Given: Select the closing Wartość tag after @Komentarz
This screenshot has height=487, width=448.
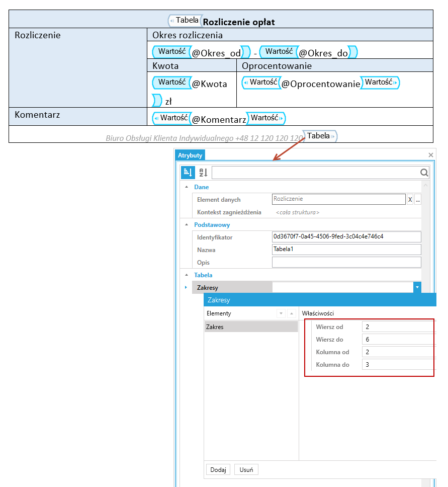Looking at the screenshot, I should pyautogui.click(x=266, y=118).
